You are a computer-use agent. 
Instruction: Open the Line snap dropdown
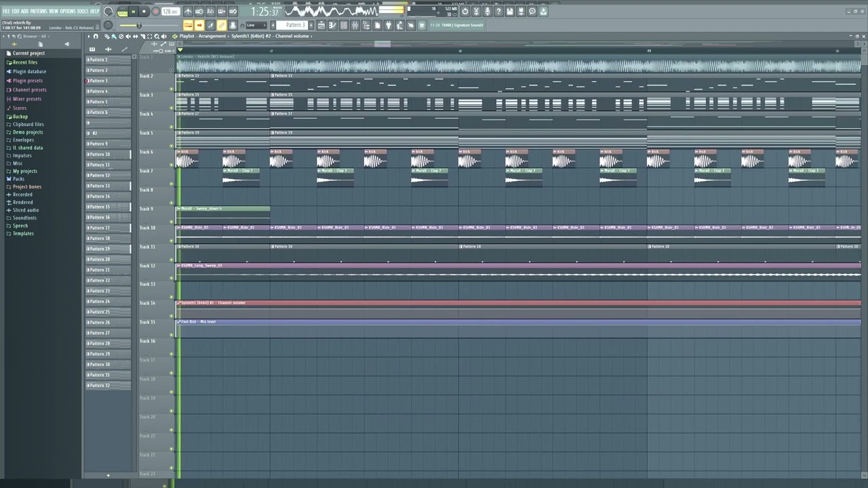(x=256, y=25)
